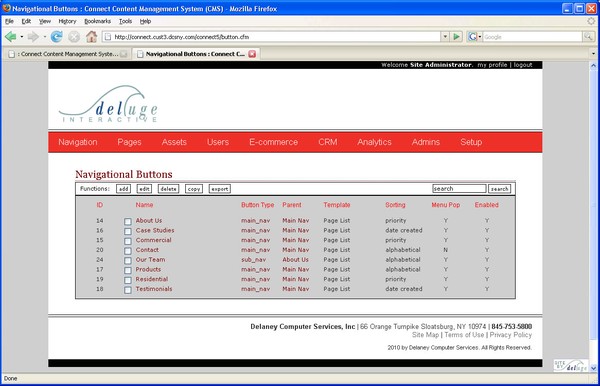Open the Pages section in red bar
The image size is (600, 386).
(x=129, y=142)
